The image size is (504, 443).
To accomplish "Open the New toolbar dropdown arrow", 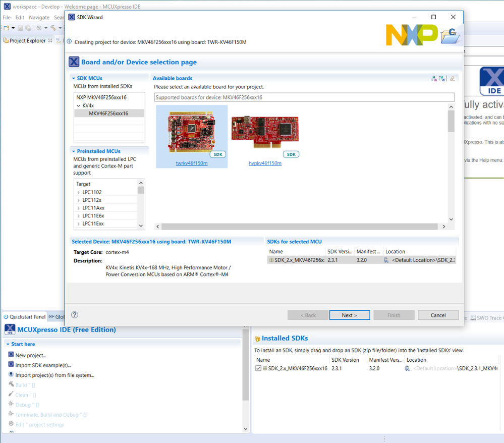I will pos(13,28).
